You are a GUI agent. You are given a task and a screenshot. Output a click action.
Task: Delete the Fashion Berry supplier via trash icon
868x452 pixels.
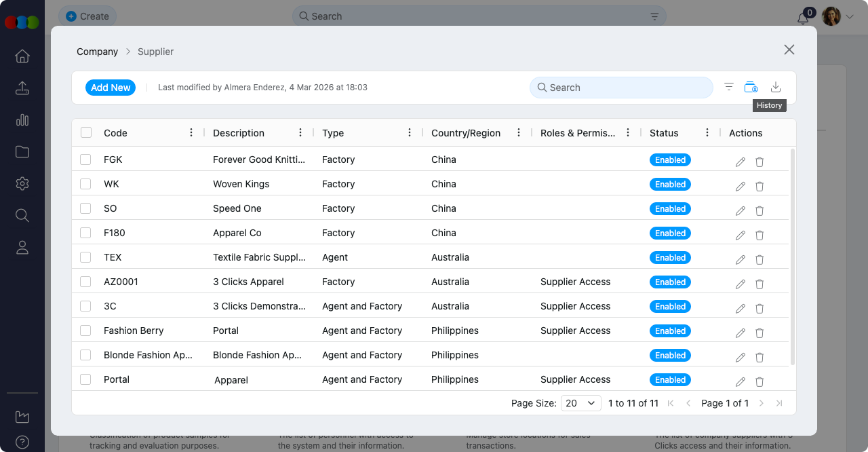[x=759, y=333]
